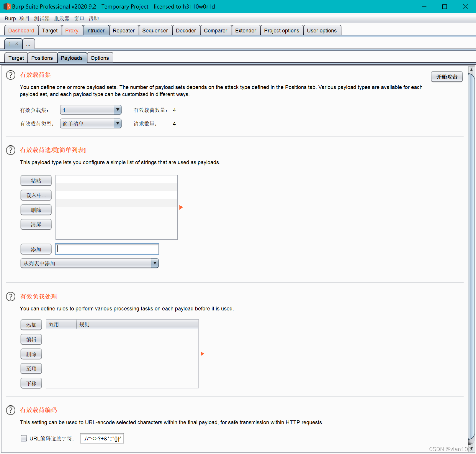Open help for 有效载荷选项 section
The image size is (476, 454).
pos(11,150)
